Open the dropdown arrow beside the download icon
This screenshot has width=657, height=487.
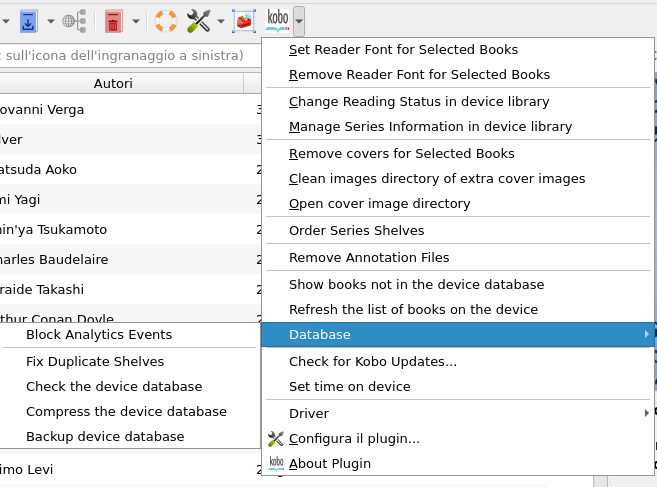pos(51,21)
